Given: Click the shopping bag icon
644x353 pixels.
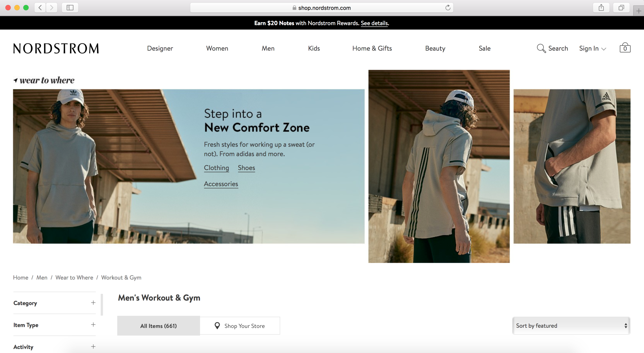Looking at the screenshot, I should coord(625,48).
